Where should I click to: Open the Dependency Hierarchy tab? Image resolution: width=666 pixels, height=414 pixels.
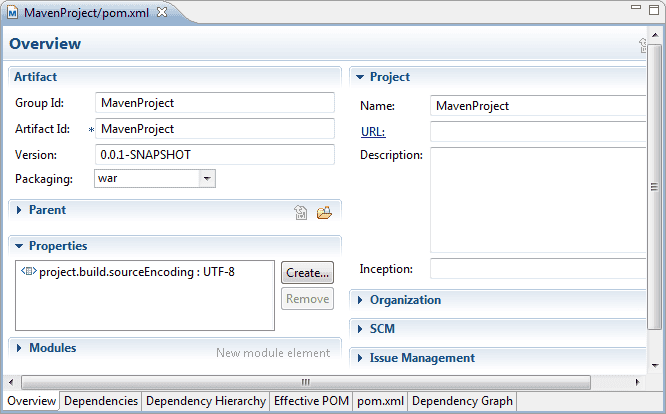coord(206,401)
